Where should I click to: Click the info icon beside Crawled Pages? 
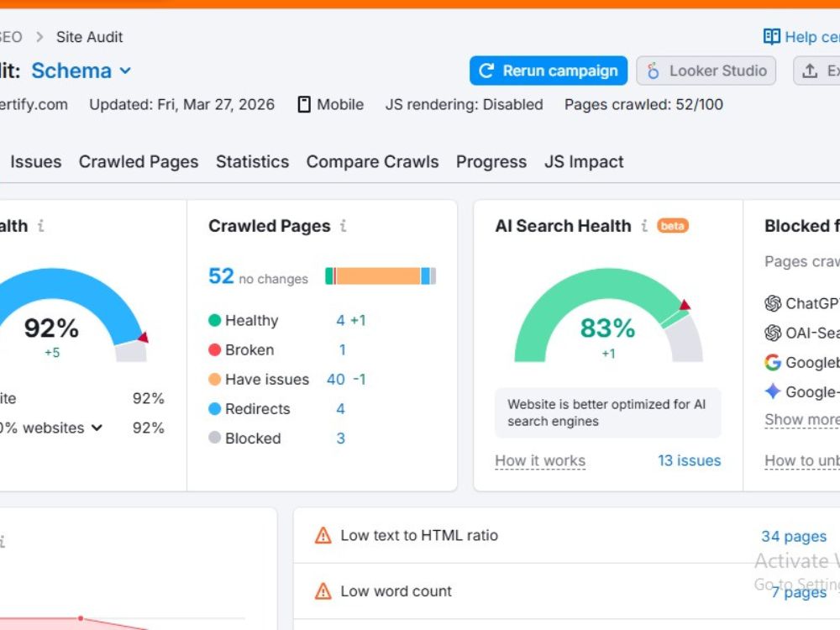[344, 225]
